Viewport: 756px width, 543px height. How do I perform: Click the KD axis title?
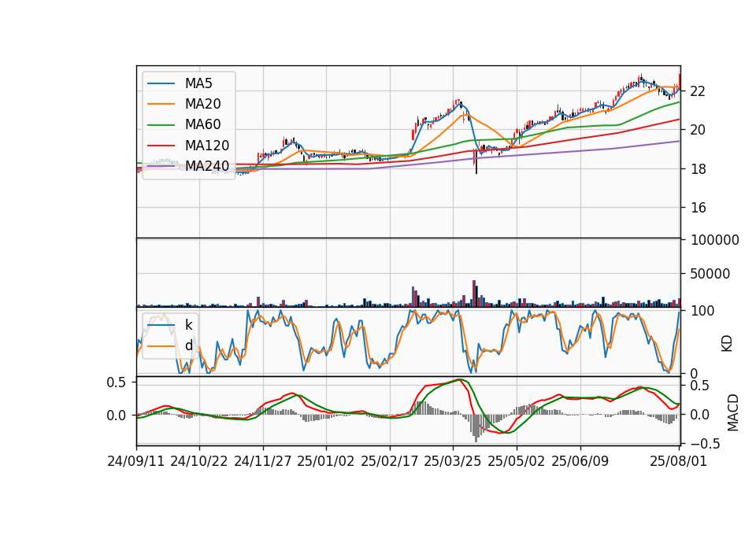727,344
